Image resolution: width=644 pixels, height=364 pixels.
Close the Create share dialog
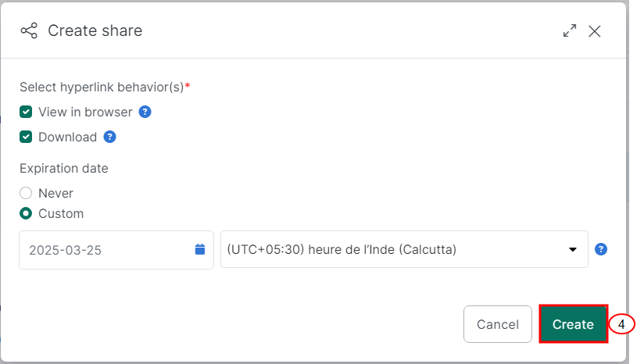594,31
